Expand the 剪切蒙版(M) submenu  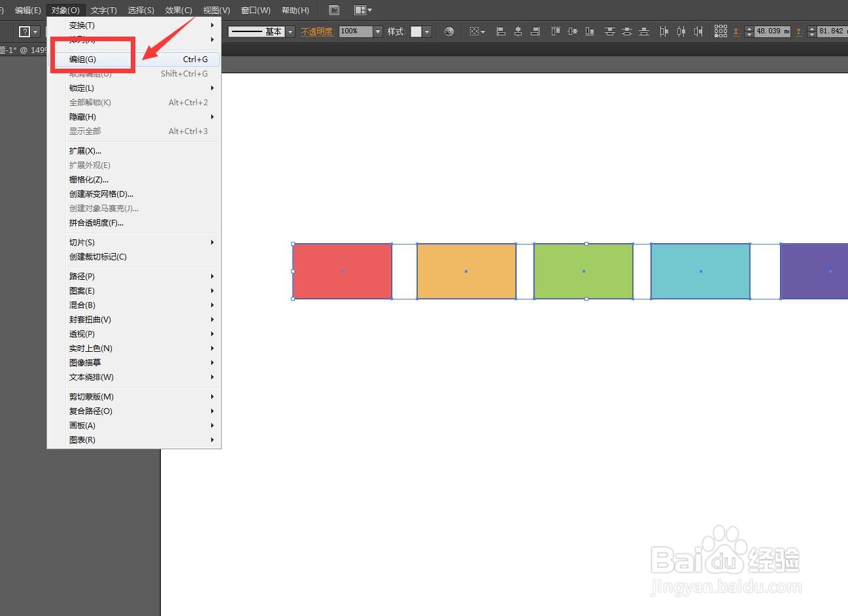(134, 397)
